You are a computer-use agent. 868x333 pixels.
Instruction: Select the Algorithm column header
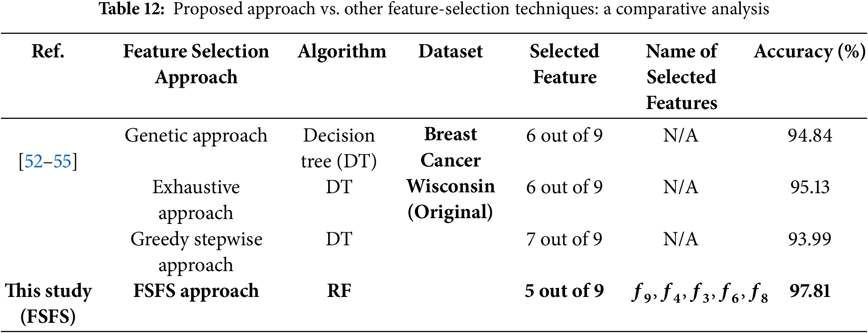(342, 52)
